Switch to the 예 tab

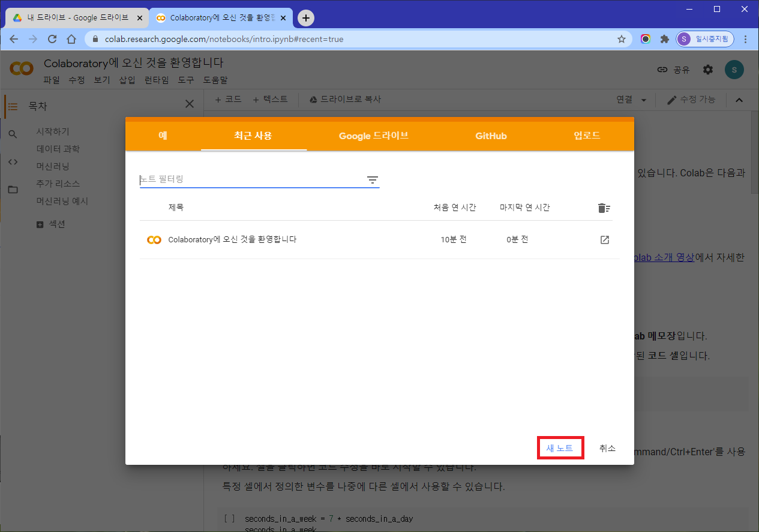(x=163, y=136)
